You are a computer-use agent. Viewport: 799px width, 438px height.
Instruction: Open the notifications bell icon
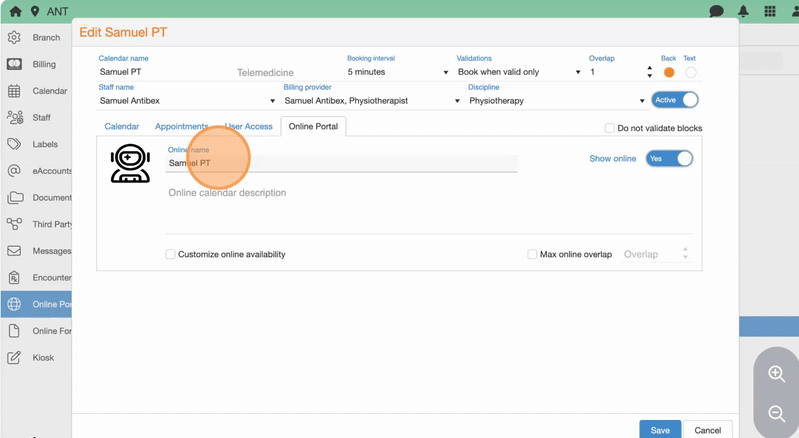click(x=743, y=11)
